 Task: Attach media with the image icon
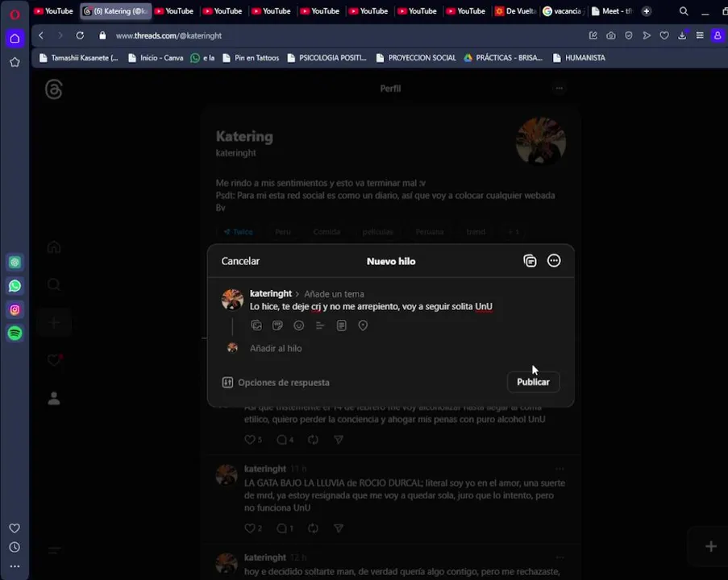256,325
